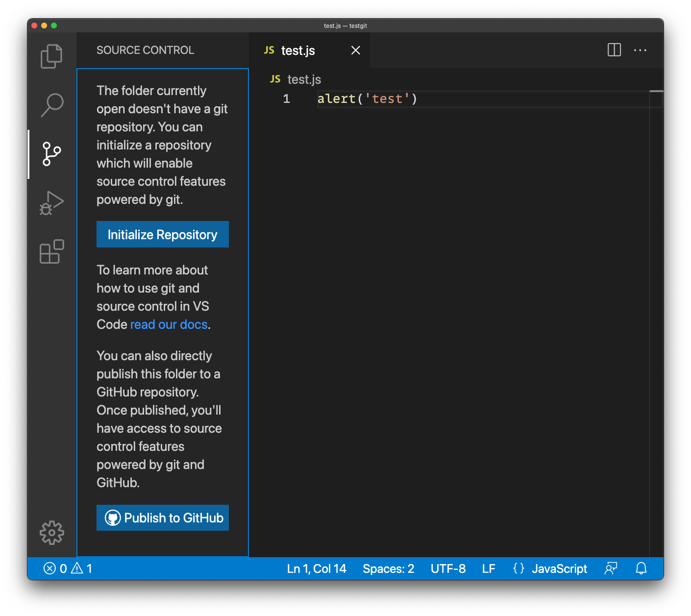The image size is (691, 616).
Task: Open the notifications bell
Action: click(x=641, y=568)
